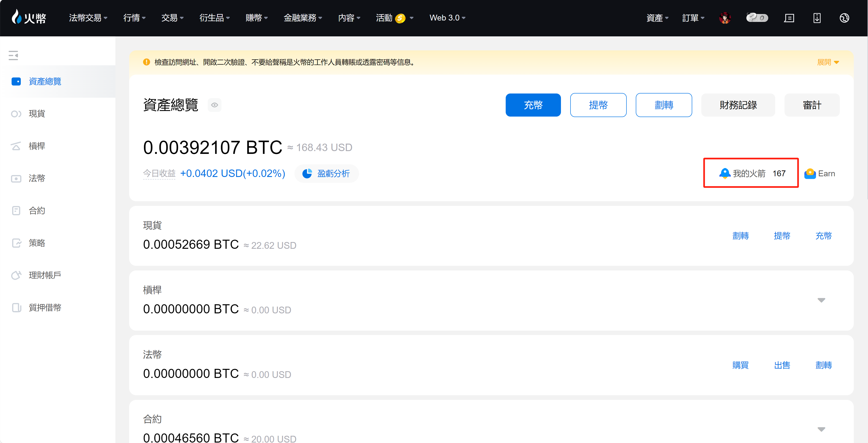The height and width of the screenshot is (443, 868).
Task: Open the 金融業務 dropdown menu
Action: pos(303,18)
